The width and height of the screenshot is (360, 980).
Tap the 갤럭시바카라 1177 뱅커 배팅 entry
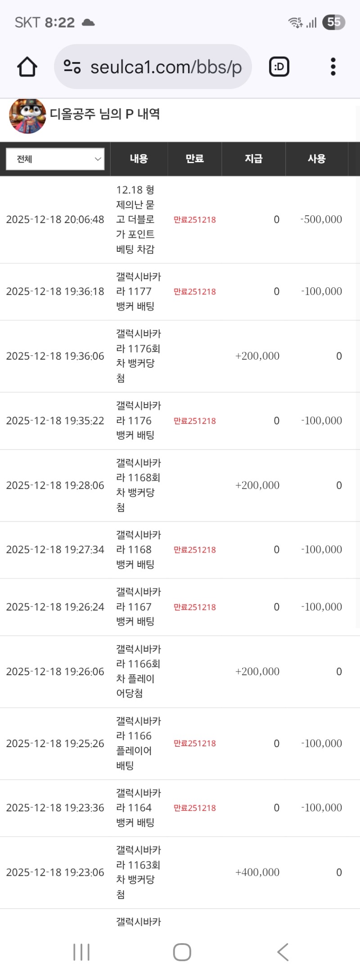pyautogui.click(x=138, y=292)
